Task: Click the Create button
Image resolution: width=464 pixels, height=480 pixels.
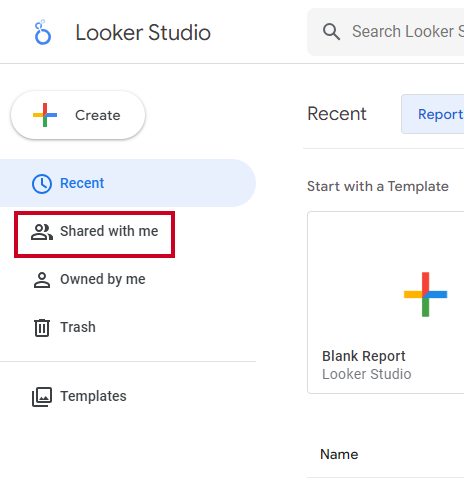Action: click(78, 115)
